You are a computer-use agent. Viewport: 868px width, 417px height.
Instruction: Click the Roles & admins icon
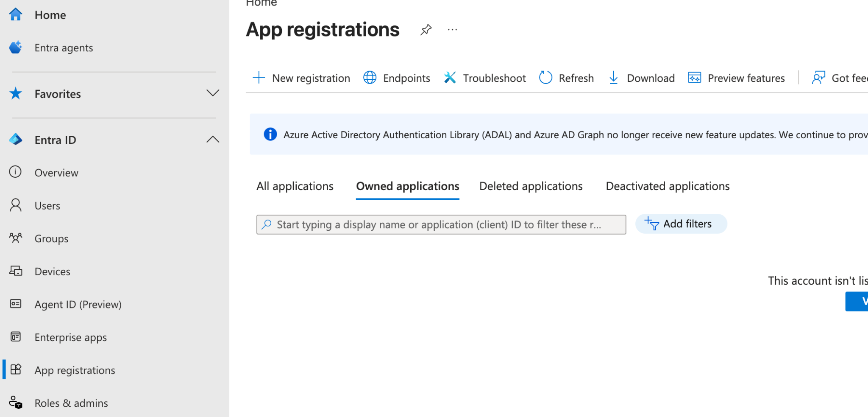(16, 403)
